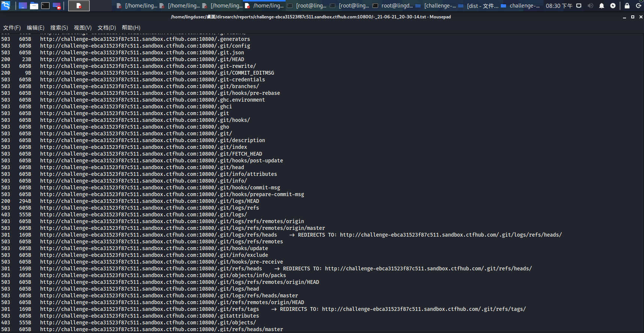The height and width of the screenshot is (333, 644).
Task: Click the redirect target ending in .git/refs/heads/
Action: (428, 268)
